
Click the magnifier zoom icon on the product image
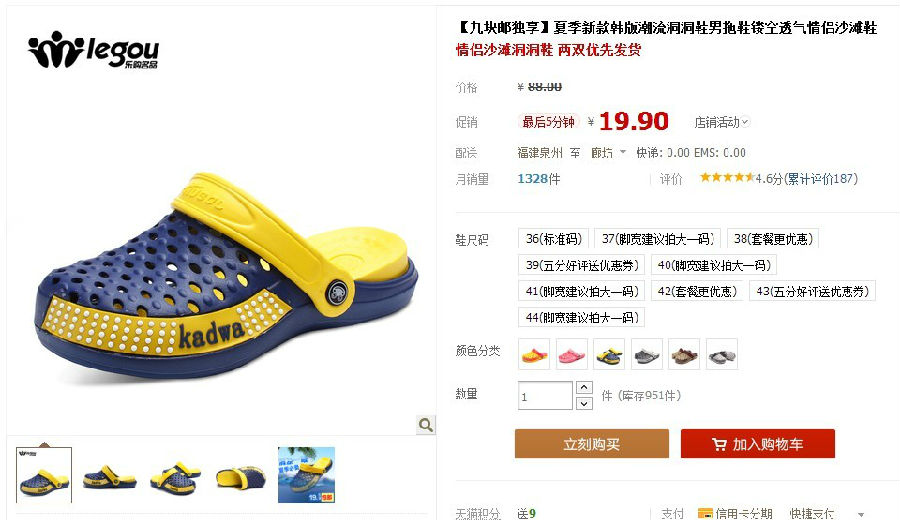(425, 425)
